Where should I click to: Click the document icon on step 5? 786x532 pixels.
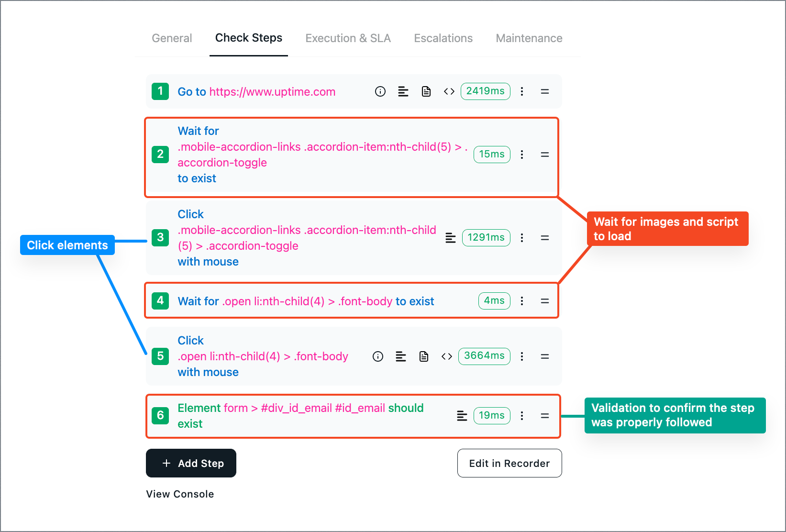423,356
